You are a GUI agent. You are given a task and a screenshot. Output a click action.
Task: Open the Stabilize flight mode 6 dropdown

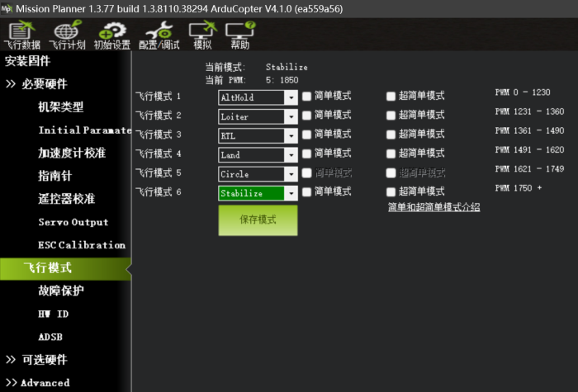click(258, 193)
